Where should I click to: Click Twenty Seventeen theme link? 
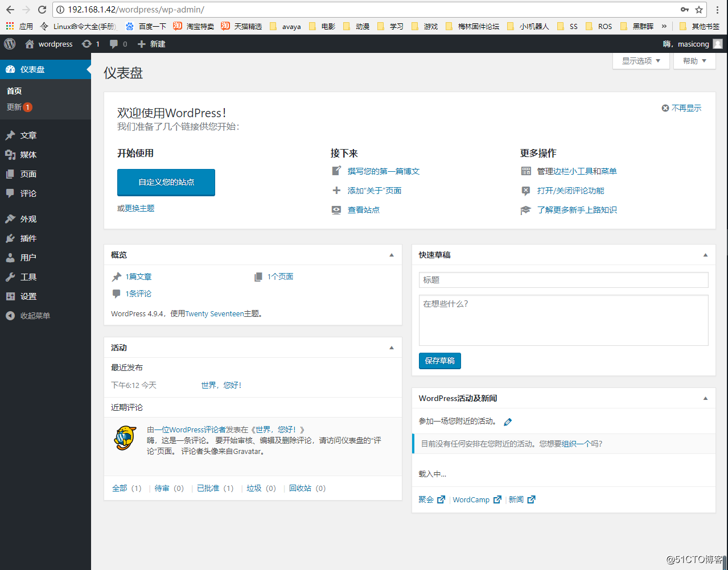(x=215, y=313)
